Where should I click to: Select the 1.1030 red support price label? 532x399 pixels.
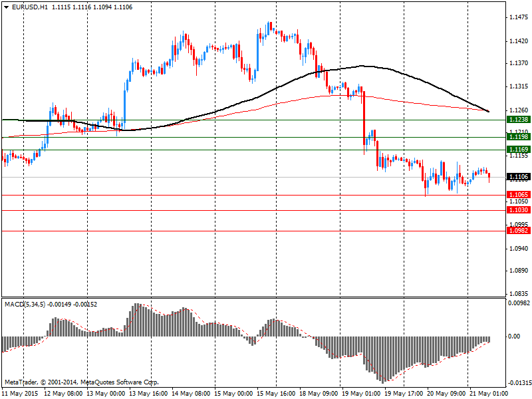point(518,210)
